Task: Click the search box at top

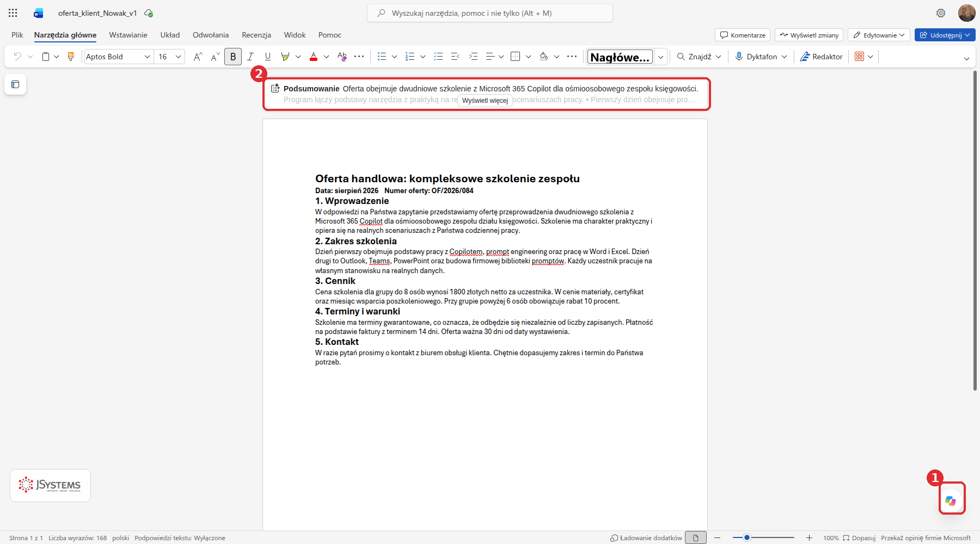Action: click(x=490, y=13)
